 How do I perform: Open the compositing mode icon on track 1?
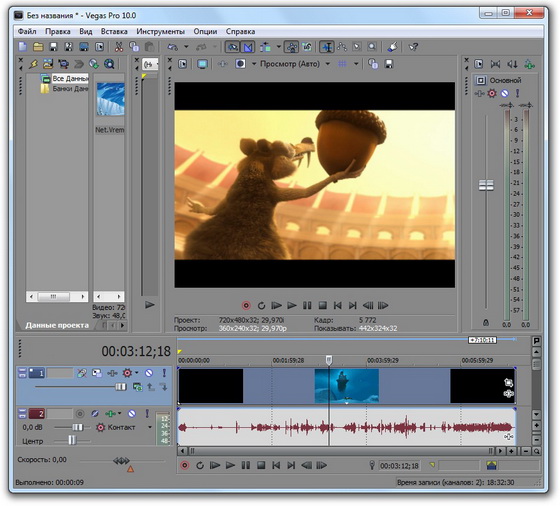pos(137,387)
